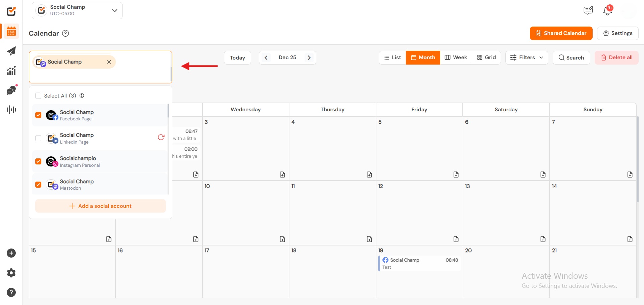Go to next month with right chevron
The width and height of the screenshot is (644, 305).
point(309,58)
